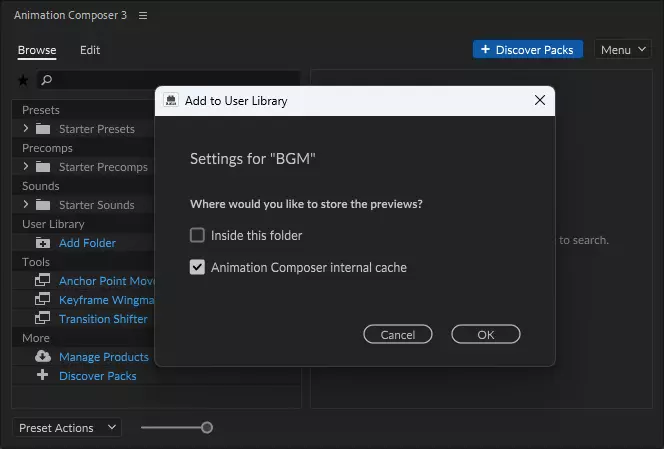Screen dimensions: 664x449
Task: Click the blue Discover Packs button
Action: click(528, 50)
